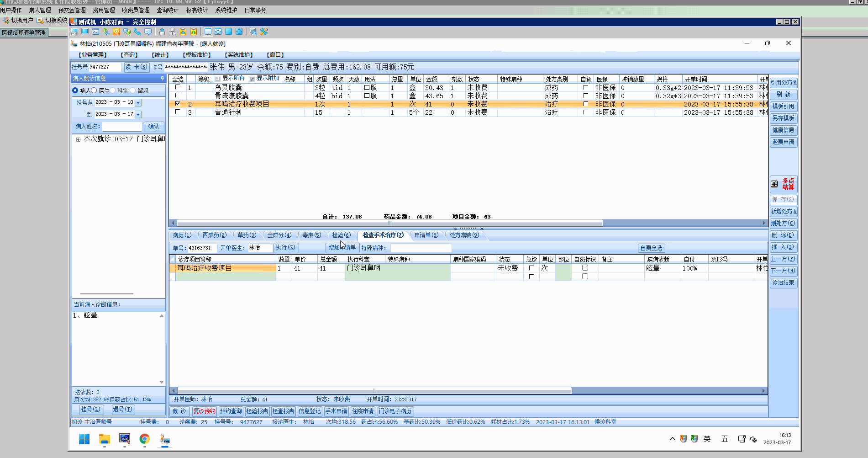This screenshot has height=458, width=868.
Task: Click the 退费申请 button
Action: click(783, 142)
